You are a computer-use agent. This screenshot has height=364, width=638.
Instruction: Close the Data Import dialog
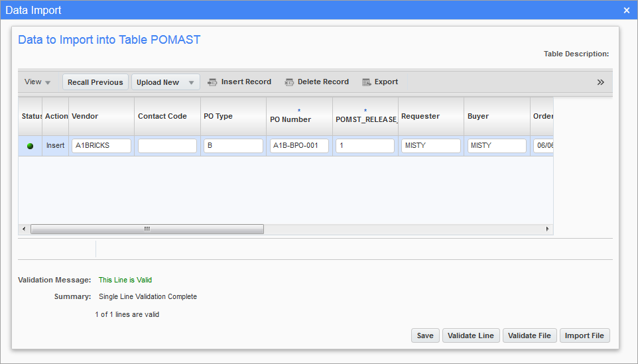pos(627,10)
